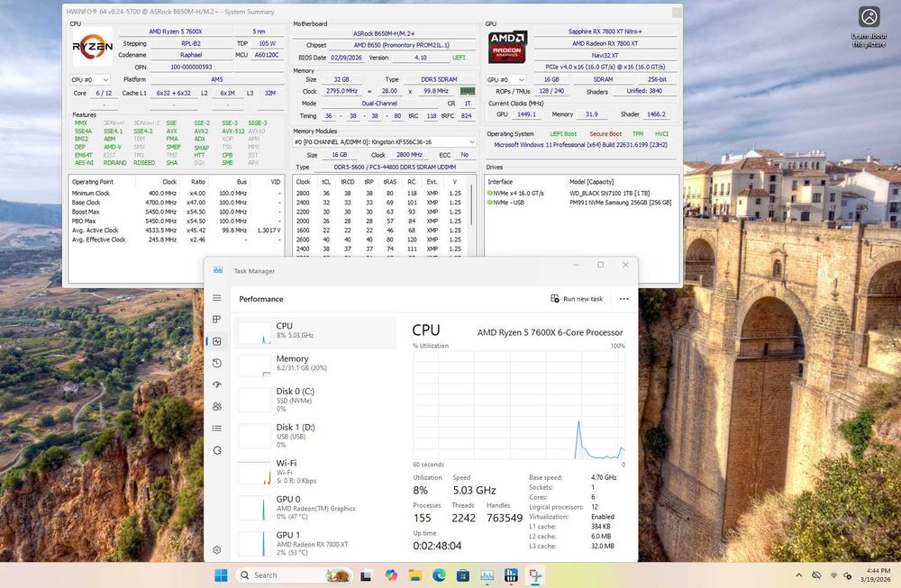Select Wi-Fi in Performance list
901x588 pixels.
(314, 472)
